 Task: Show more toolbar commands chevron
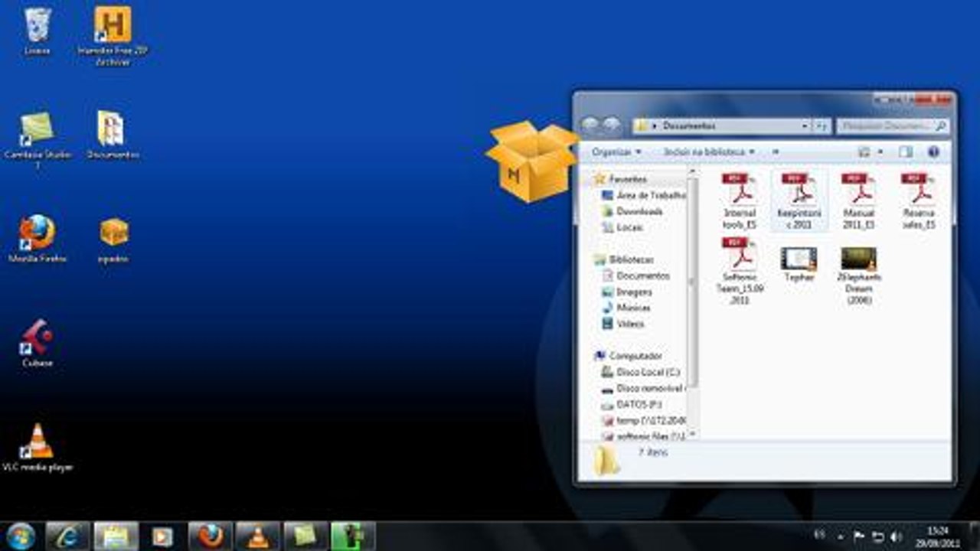click(x=776, y=152)
